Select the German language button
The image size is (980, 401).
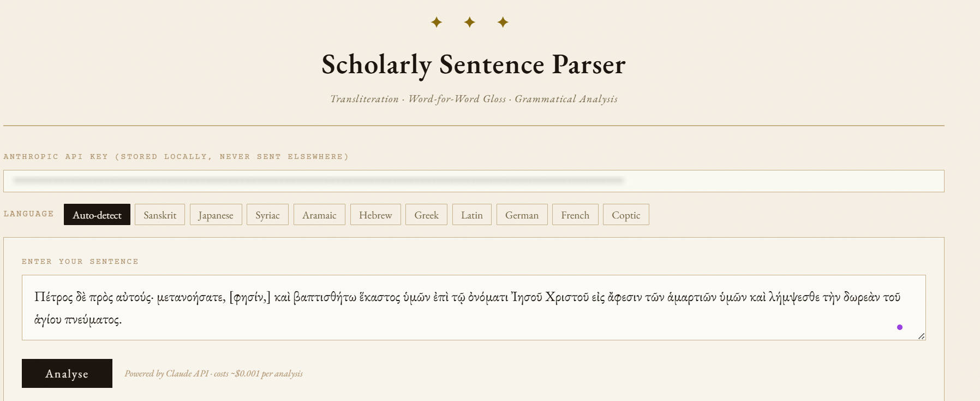point(522,215)
